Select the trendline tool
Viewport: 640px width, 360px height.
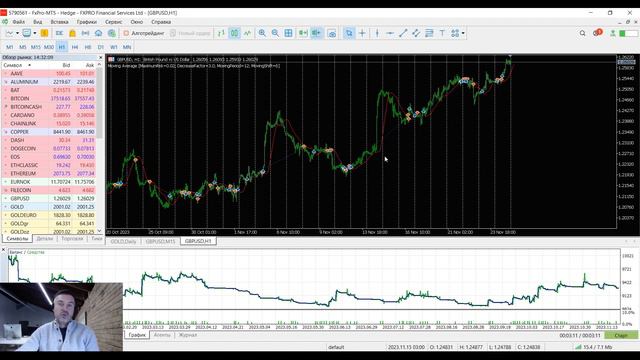click(403, 33)
